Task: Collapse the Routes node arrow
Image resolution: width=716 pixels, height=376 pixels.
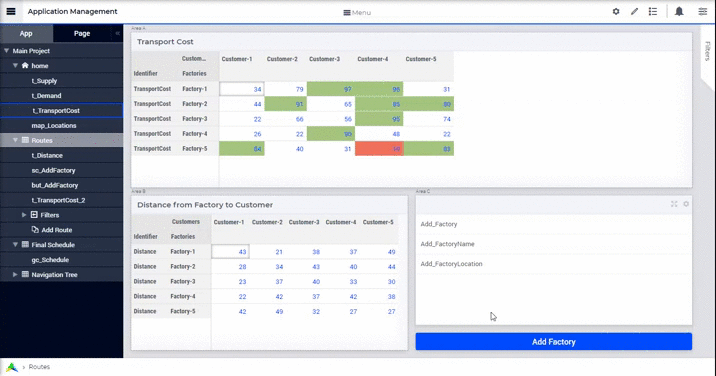Action: pos(15,140)
